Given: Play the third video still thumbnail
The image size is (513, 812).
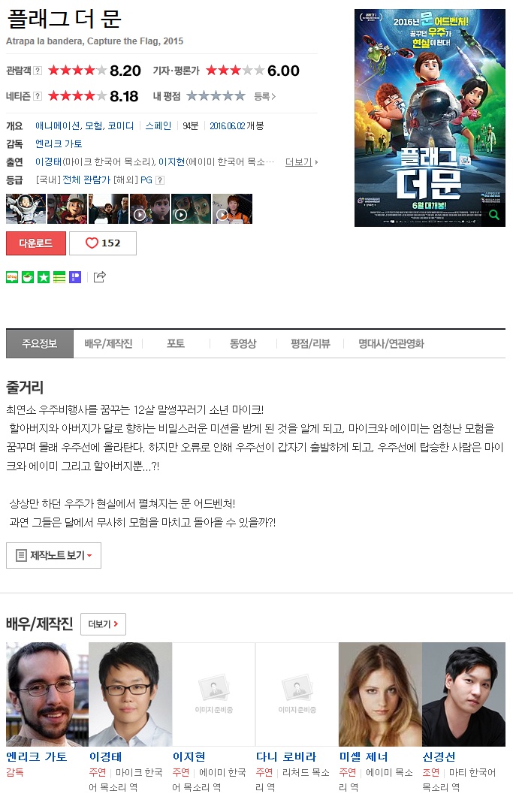Looking at the screenshot, I should point(232,209).
